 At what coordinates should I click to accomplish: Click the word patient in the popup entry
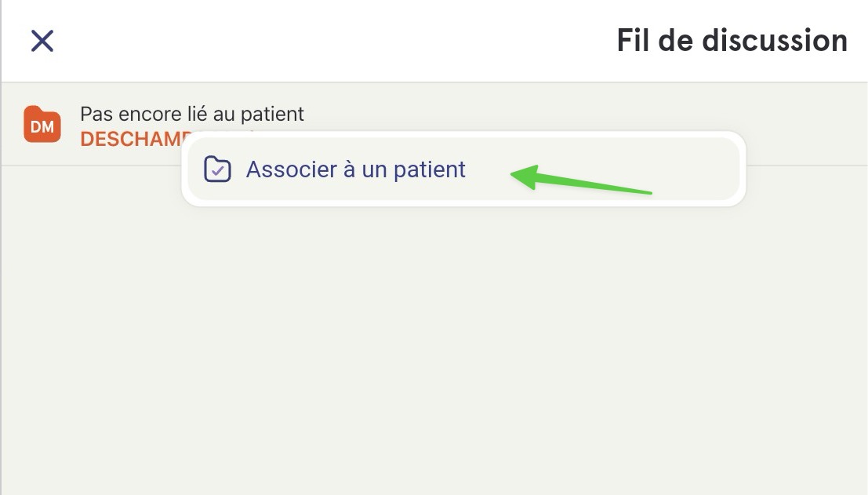tap(430, 169)
